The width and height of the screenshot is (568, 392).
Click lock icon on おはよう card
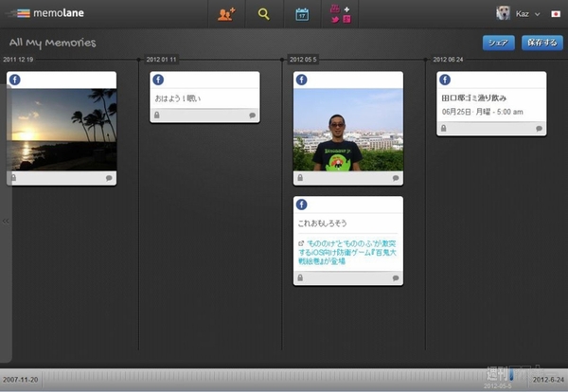157,115
